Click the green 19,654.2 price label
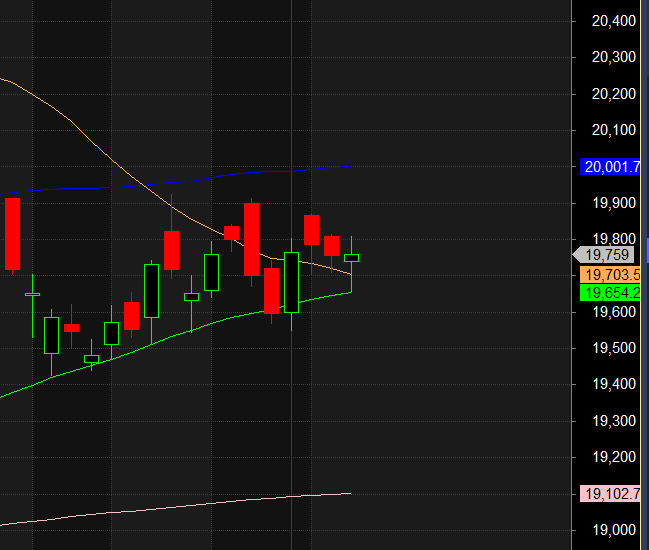 pos(610,293)
